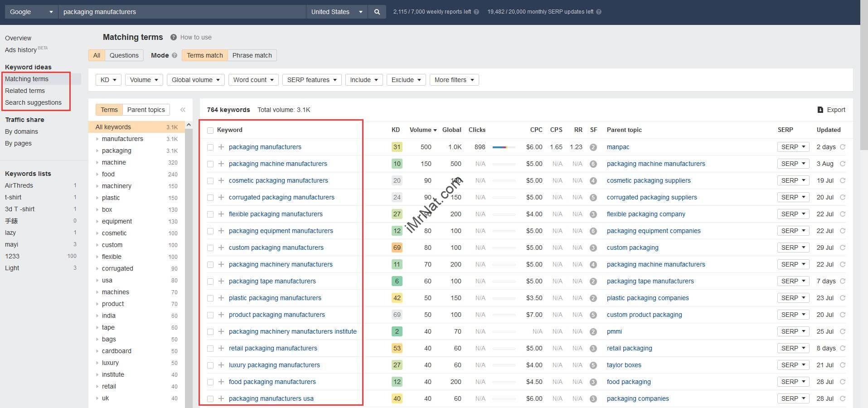Click the search magnifier icon

pyautogui.click(x=377, y=12)
